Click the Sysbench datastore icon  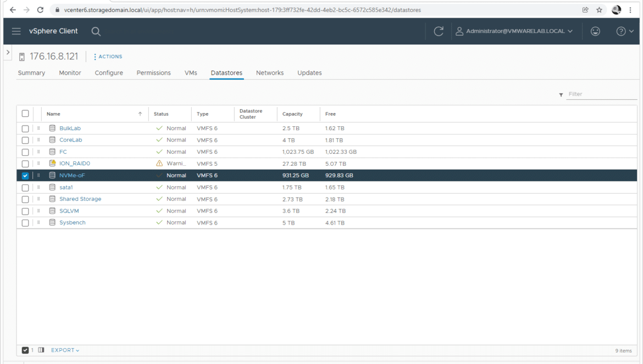coord(52,223)
